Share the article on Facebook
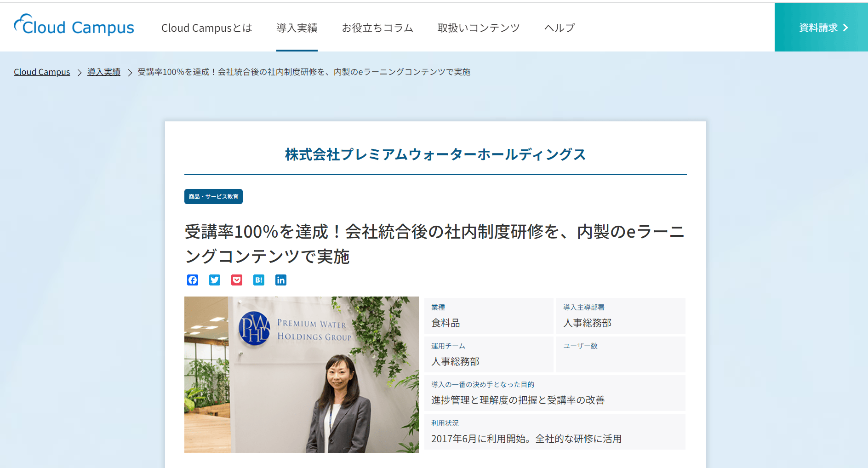This screenshot has width=868, height=468. coord(193,280)
